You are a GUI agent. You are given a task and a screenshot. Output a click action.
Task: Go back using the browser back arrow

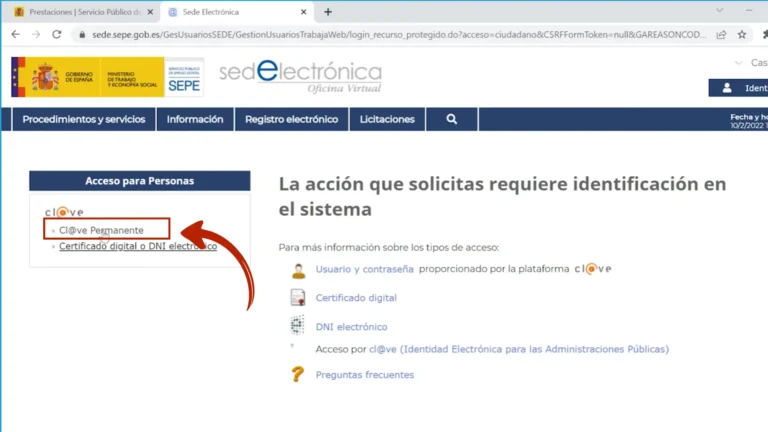point(16,34)
